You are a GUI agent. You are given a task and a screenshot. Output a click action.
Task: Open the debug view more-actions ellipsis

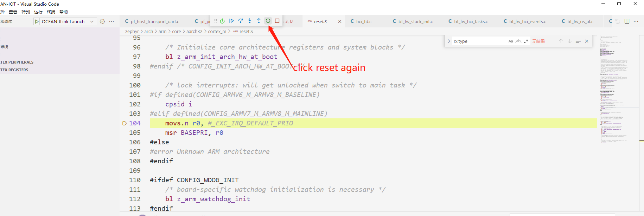point(111,21)
